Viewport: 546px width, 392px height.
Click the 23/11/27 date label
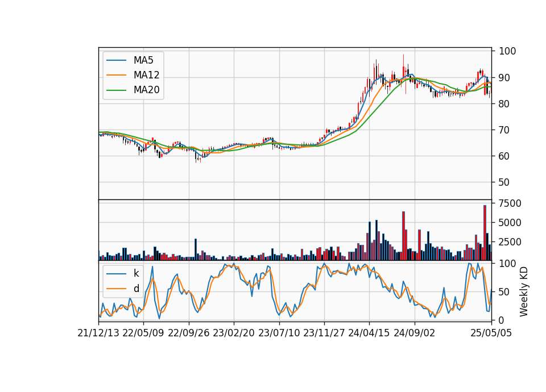[x=324, y=333]
